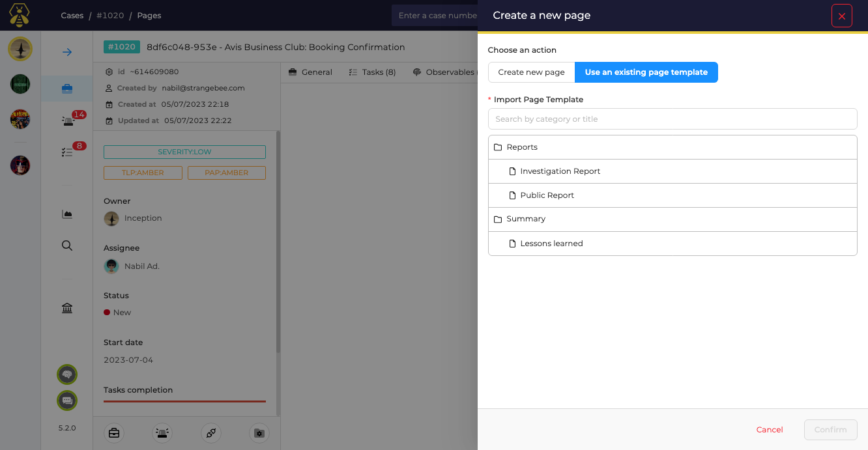
Task: Collapse the Reports template folder
Action: point(521,147)
